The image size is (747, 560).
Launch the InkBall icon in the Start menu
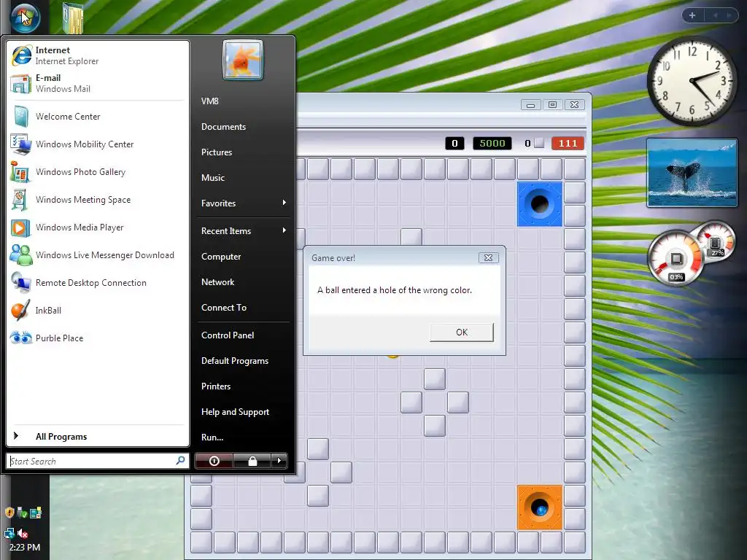(20, 311)
